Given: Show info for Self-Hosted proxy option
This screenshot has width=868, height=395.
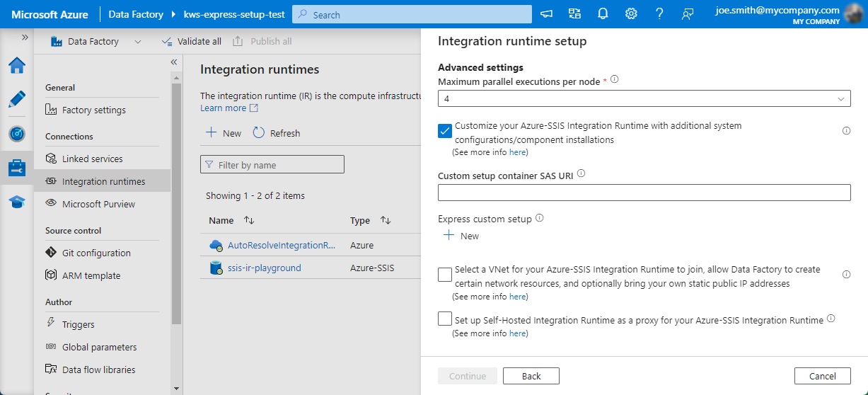Looking at the screenshot, I should (x=831, y=319).
